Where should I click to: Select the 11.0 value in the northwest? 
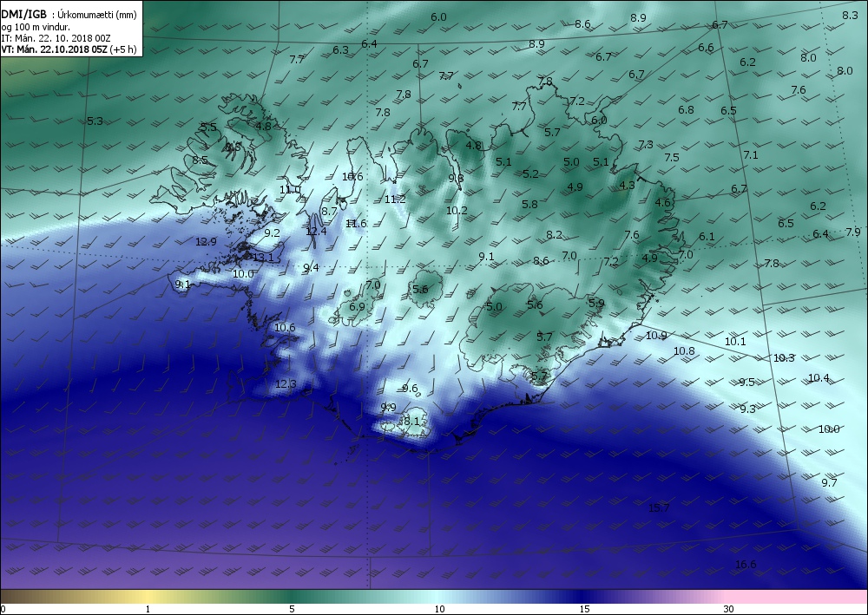pyautogui.click(x=290, y=190)
